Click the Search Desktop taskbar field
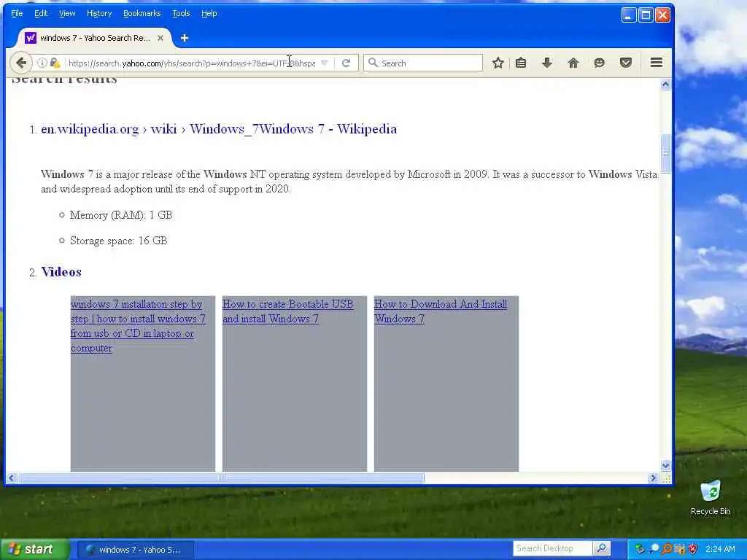The width and height of the screenshot is (747, 560). tap(553, 548)
